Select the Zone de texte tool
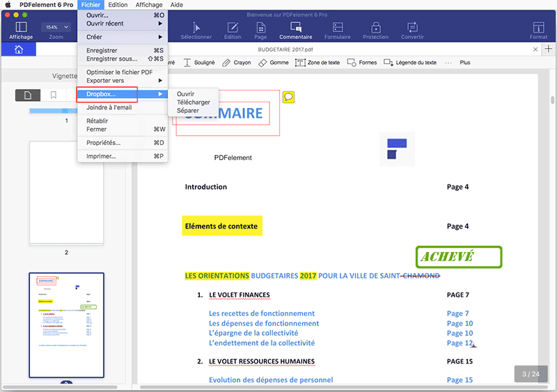 [x=317, y=63]
